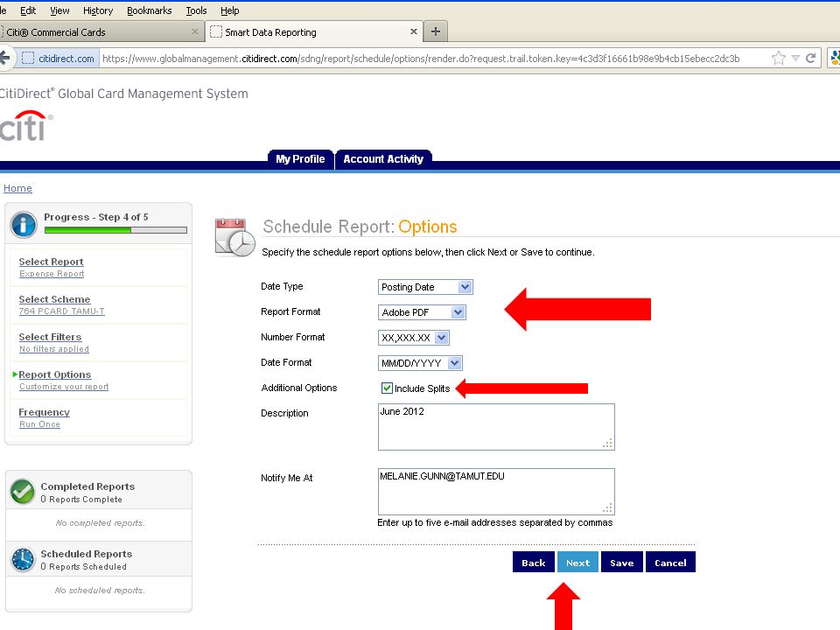Close the Citi Commercial Cards tab

(x=195, y=31)
